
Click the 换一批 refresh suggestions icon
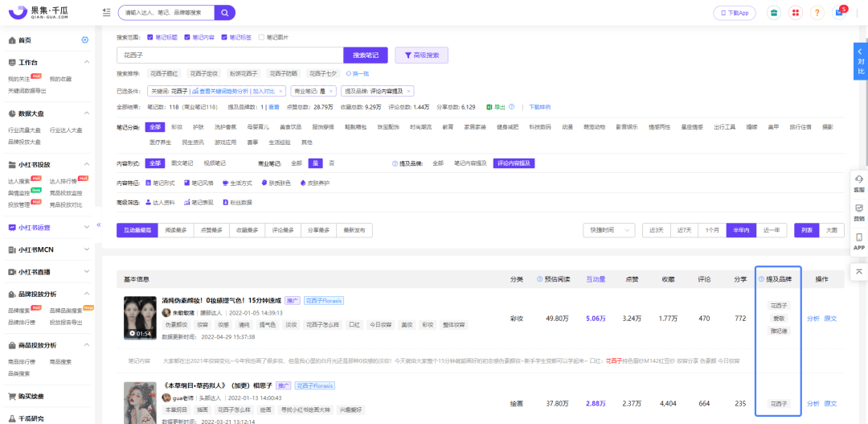(348, 73)
